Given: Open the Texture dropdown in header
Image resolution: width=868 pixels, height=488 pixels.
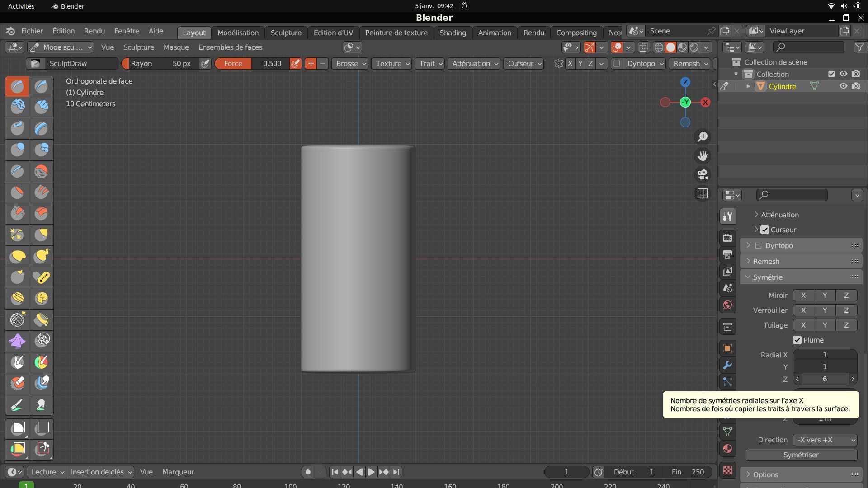Looking at the screenshot, I should (x=392, y=64).
